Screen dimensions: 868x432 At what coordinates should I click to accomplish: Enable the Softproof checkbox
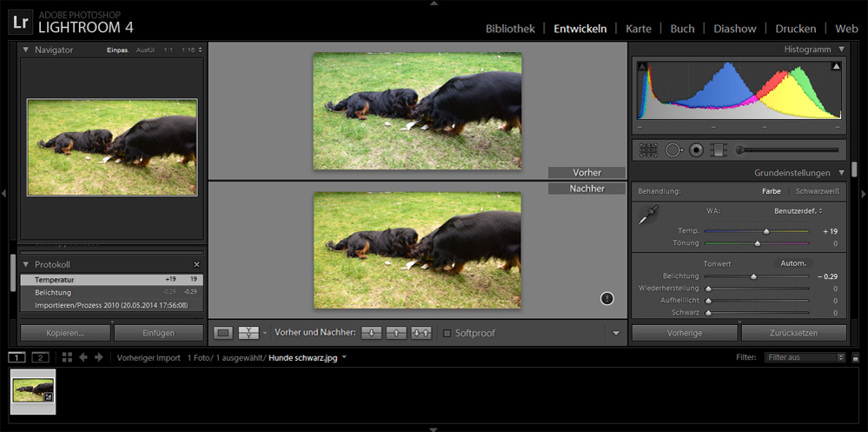tap(447, 333)
